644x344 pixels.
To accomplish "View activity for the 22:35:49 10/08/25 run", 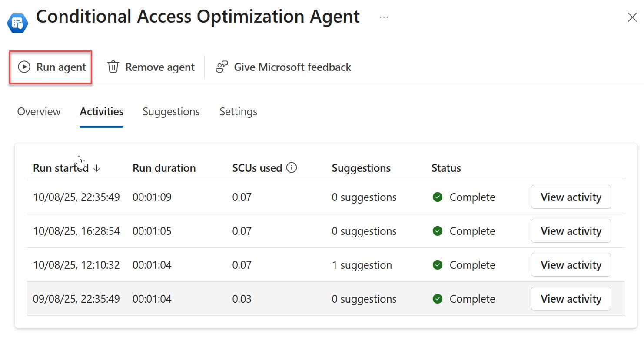I will [x=571, y=197].
